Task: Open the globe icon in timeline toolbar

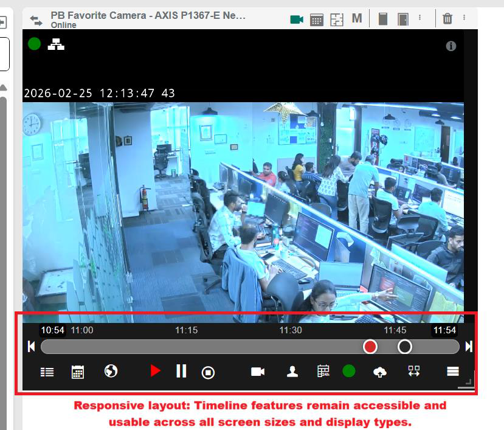Action: tap(111, 371)
